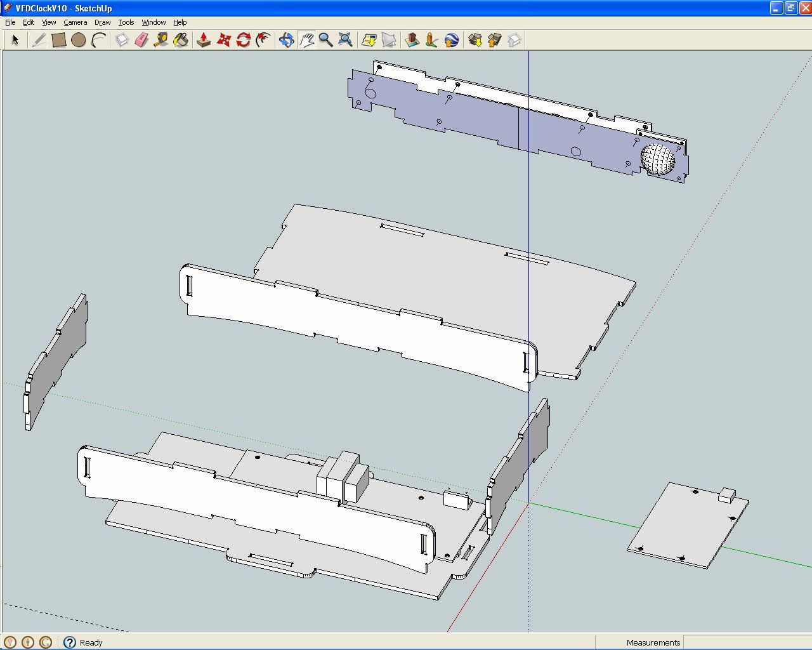
Task: Pick the Line pencil tool
Action: 39,40
